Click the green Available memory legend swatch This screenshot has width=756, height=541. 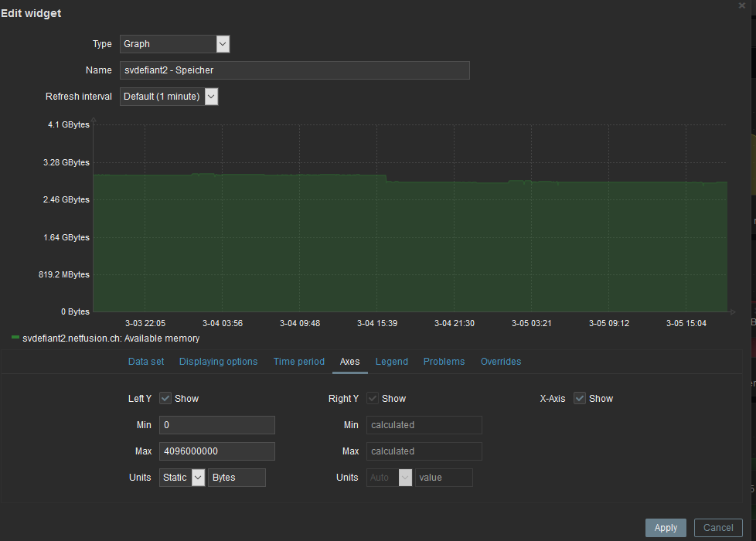(x=15, y=338)
